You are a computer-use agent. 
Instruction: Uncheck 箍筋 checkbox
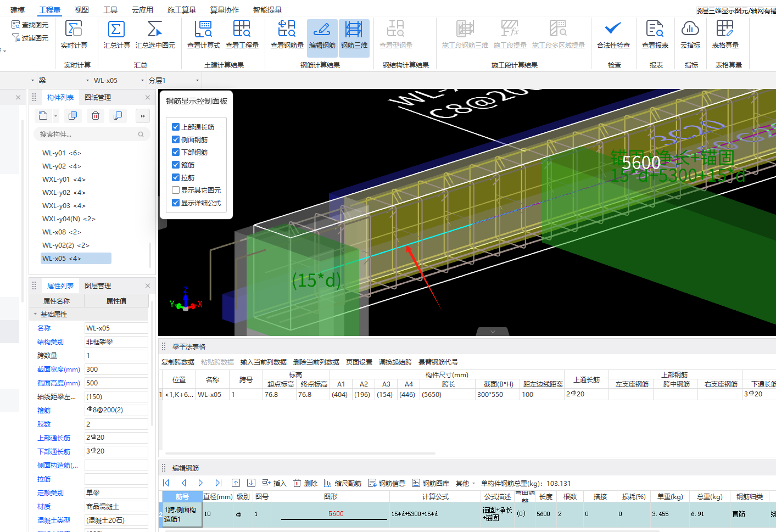pyautogui.click(x=176, y=165)
